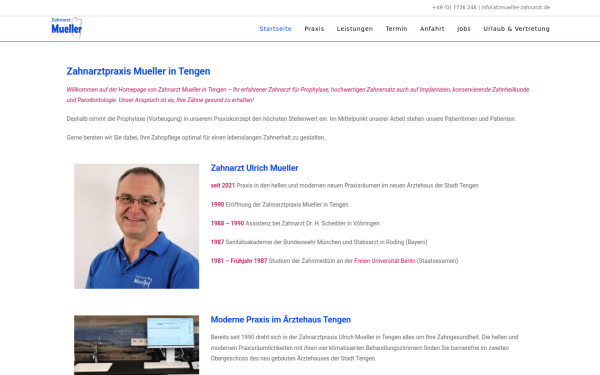
Task: Open the Praxis menu item
Action: click(x=314, y=29)
